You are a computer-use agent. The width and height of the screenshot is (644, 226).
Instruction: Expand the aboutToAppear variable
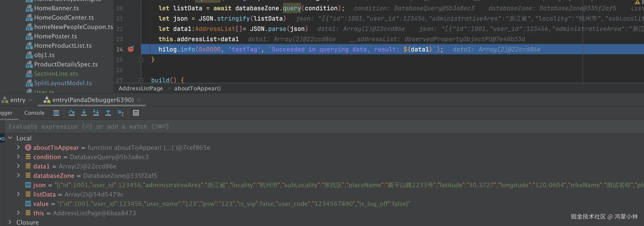[x=18, y=147]
